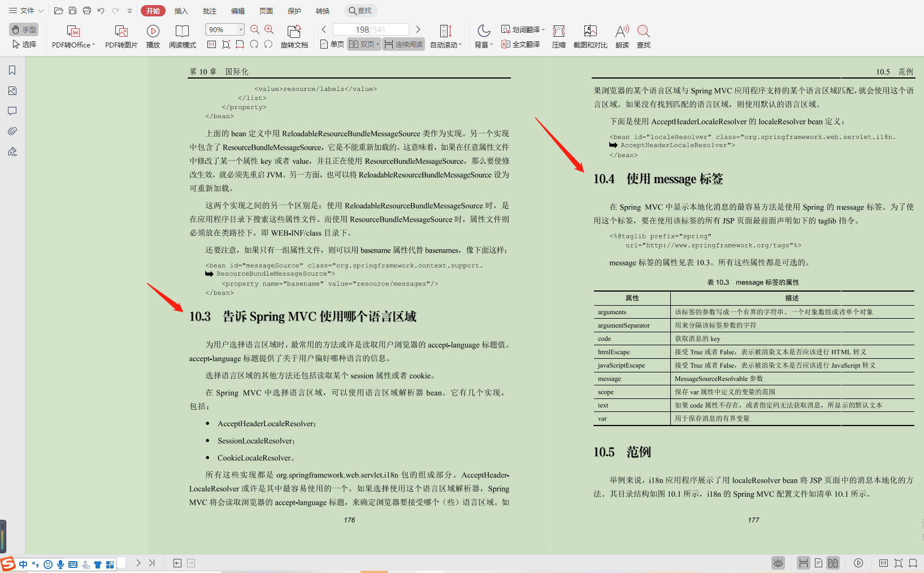Open the 90% zoom level dropdown
The width and height of the screenshot is (924, 573).
[x=241, y=29]
